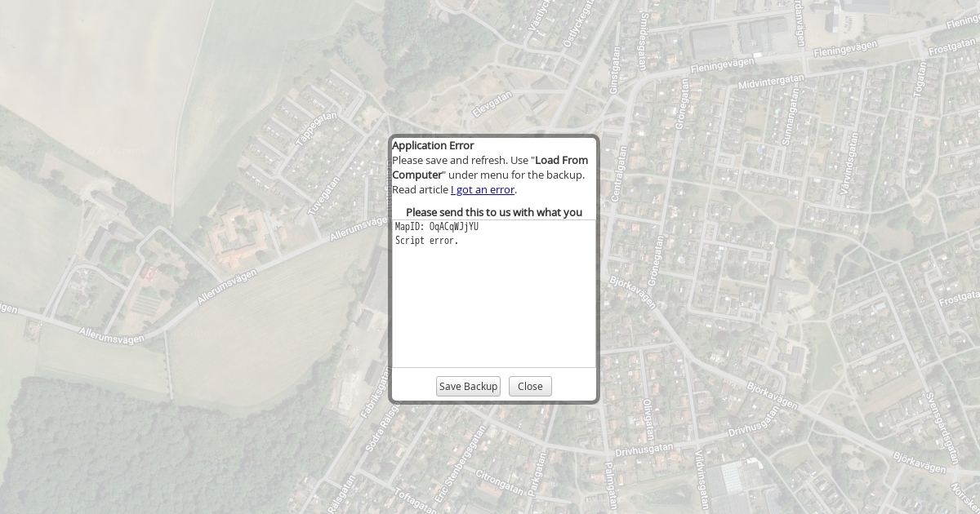Click the Save Backup button
Image resolution: width=980 pixels, height=514 pixels.
tap(468, 387)
